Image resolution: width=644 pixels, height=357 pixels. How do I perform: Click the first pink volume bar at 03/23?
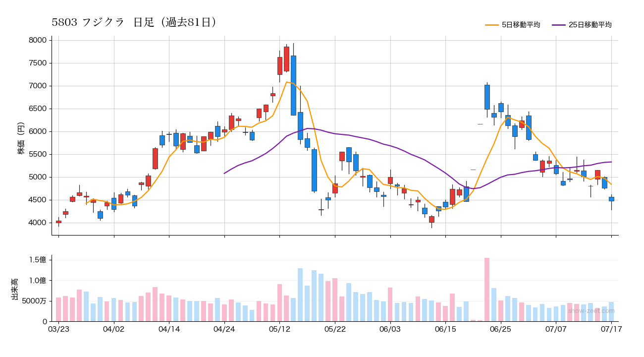click(x=58, y=309)
